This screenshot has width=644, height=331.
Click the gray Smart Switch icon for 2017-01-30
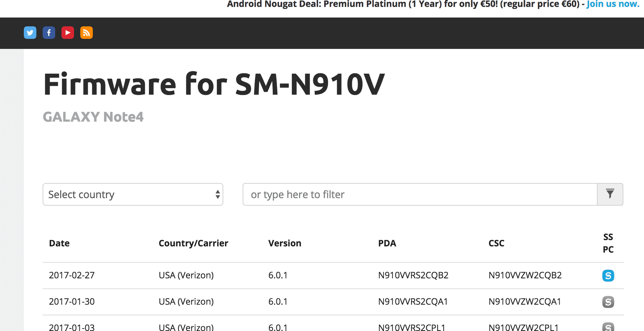(x=608, y=302)
